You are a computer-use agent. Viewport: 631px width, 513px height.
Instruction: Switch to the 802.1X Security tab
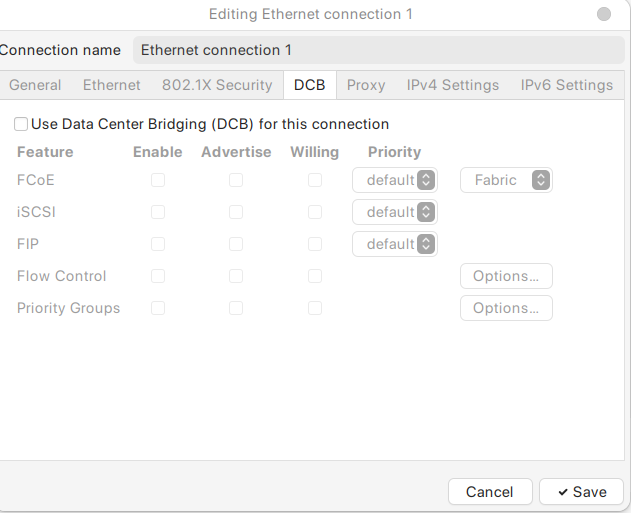[217, 85]
